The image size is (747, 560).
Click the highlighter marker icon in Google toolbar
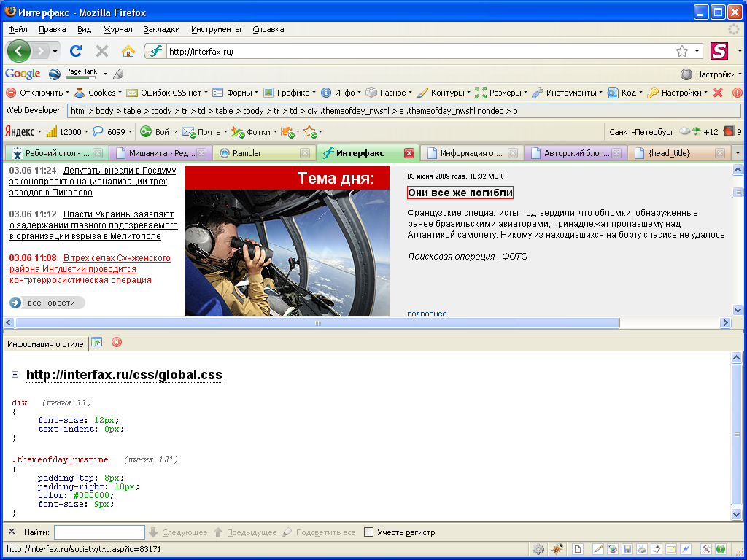pos(118,74)
